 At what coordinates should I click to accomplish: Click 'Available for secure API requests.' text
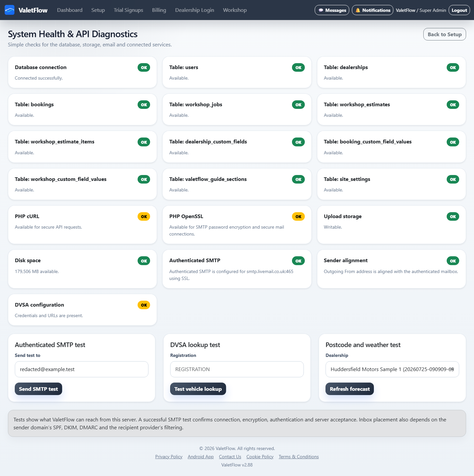pyautogui.click(x=48, y=227)
